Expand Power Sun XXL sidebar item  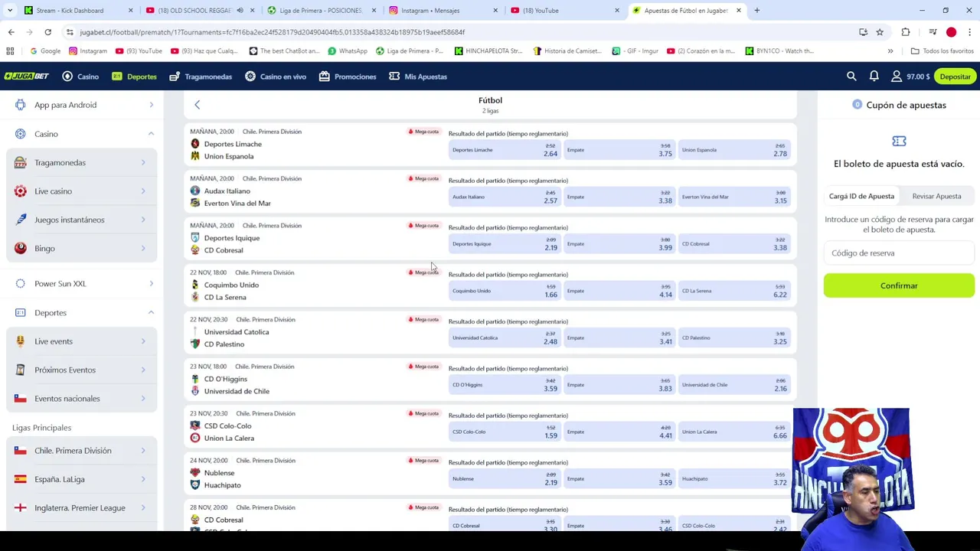tap(82, 284)
